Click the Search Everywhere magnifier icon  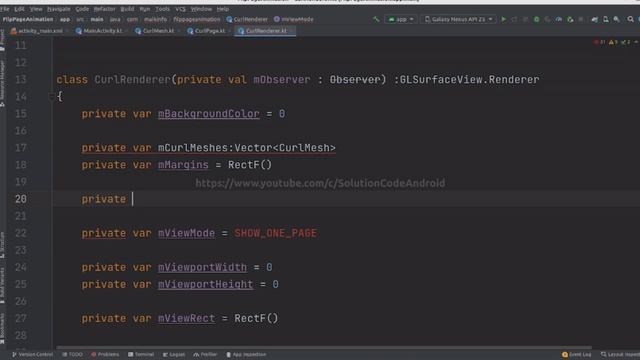point(631,19)
